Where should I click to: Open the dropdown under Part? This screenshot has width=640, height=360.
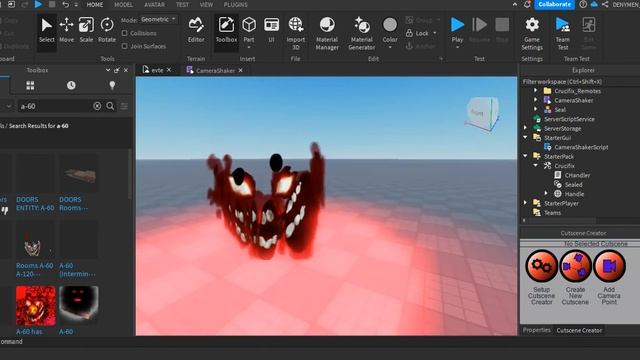[249, 47]
